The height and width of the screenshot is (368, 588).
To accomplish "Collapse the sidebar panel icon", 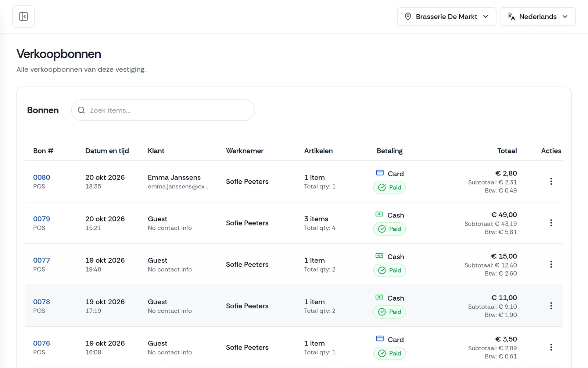I will pyautogui.click(x=24, y=17).
